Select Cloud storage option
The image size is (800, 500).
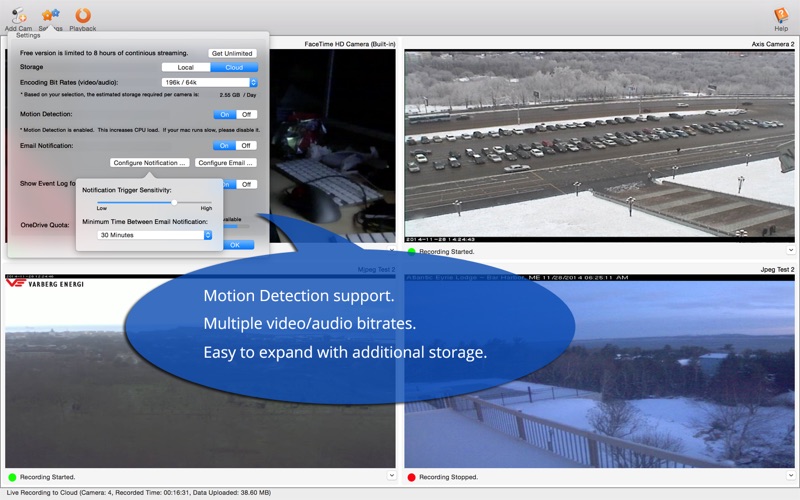[x=234, y=67]
